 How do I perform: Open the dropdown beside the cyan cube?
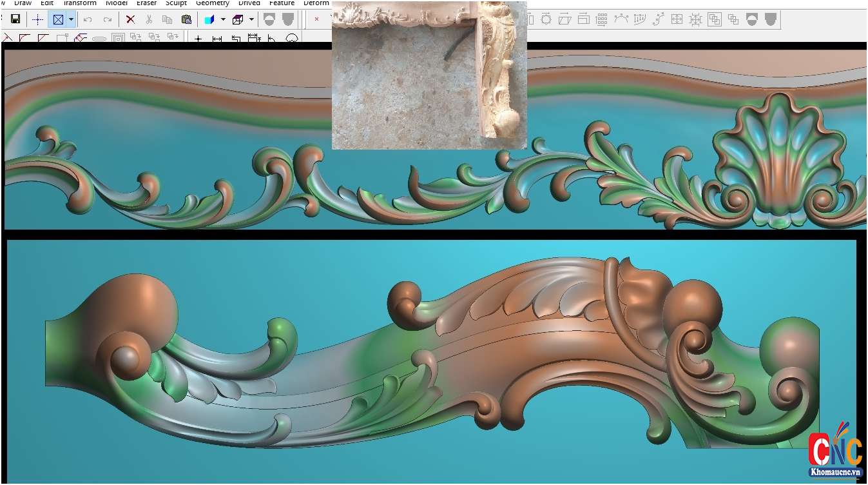[x=223, y=19]
